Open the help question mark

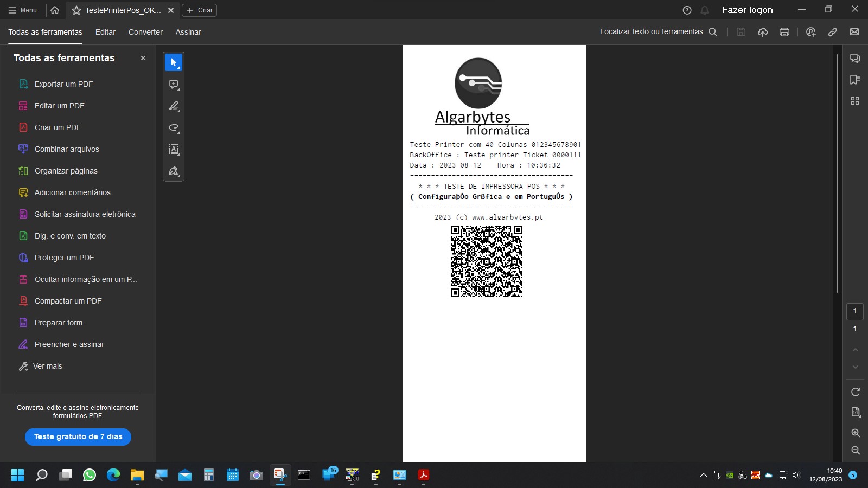pos(687,10)
